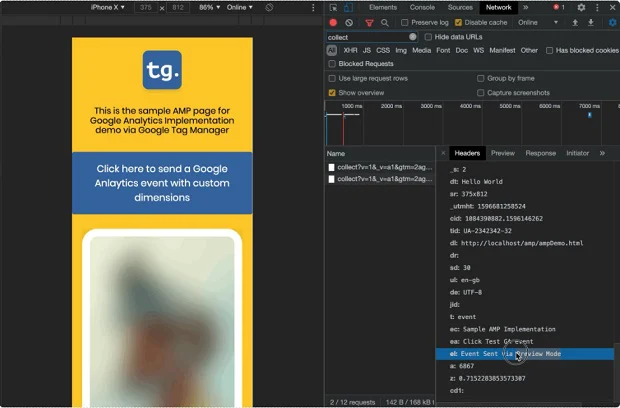This screenshot has width=620, height=408.
Task: Switch to the Elements panel
Action: pyautogui.click(x=383, y=8)
